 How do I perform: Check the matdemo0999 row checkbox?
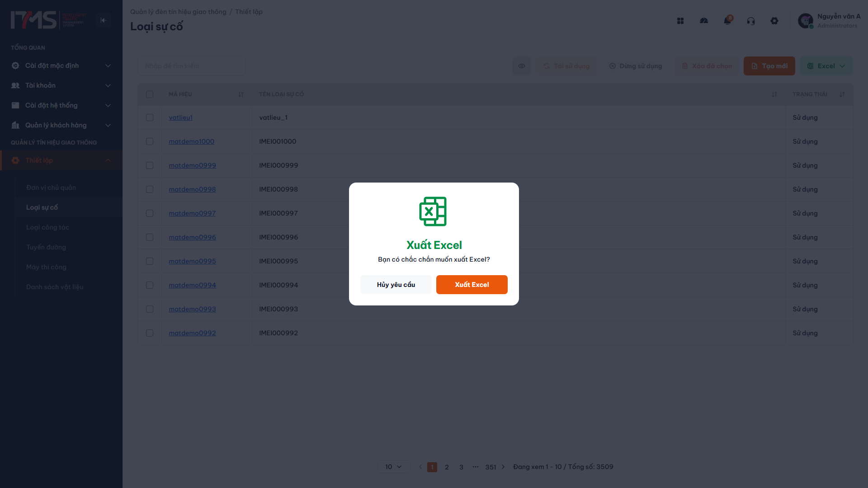(x=150, y=165)
